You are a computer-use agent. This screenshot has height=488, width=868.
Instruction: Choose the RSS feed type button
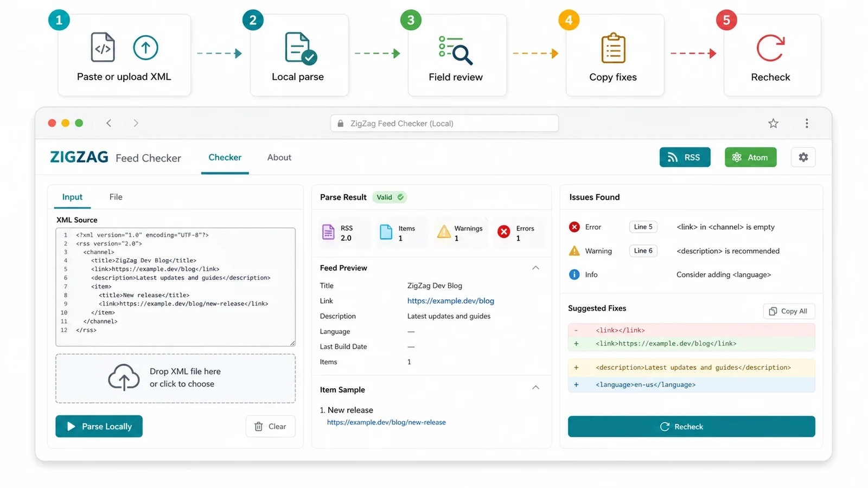pos(685,157)
